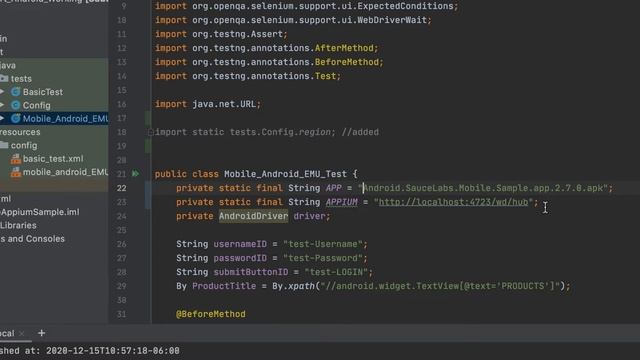
Task: Select AppiumSample.iml file
Action: (x=40, y=212)
